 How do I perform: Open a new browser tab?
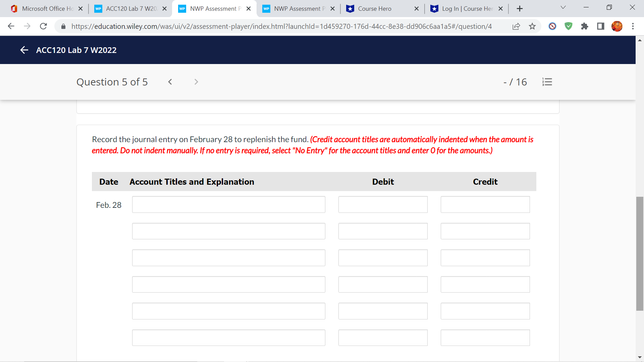(520, 8)
